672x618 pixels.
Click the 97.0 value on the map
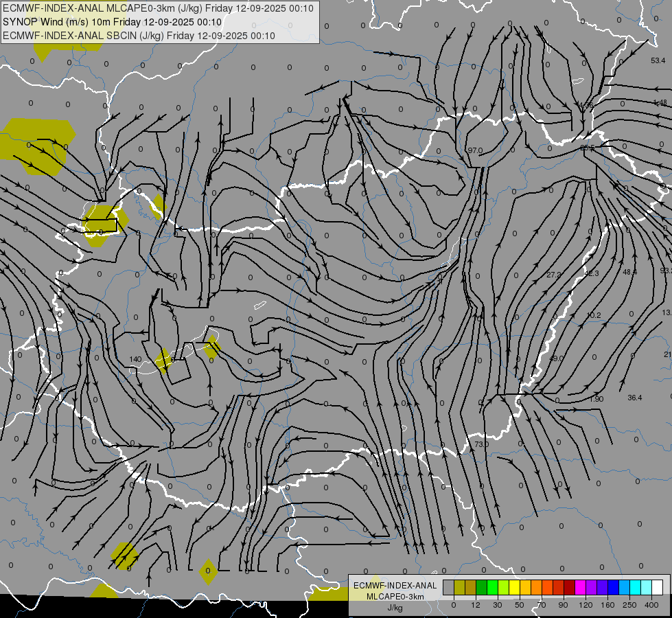(x=475, y=150)
